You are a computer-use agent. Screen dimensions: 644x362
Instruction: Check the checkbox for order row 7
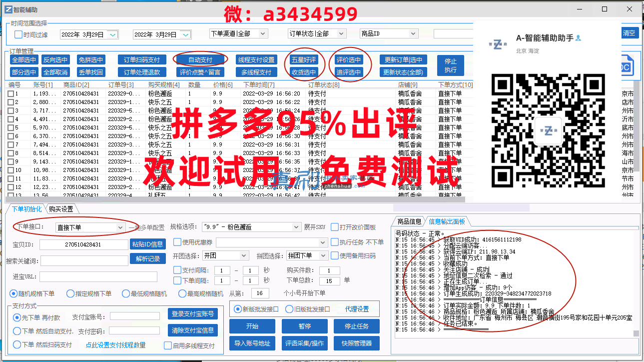(10, 144)
